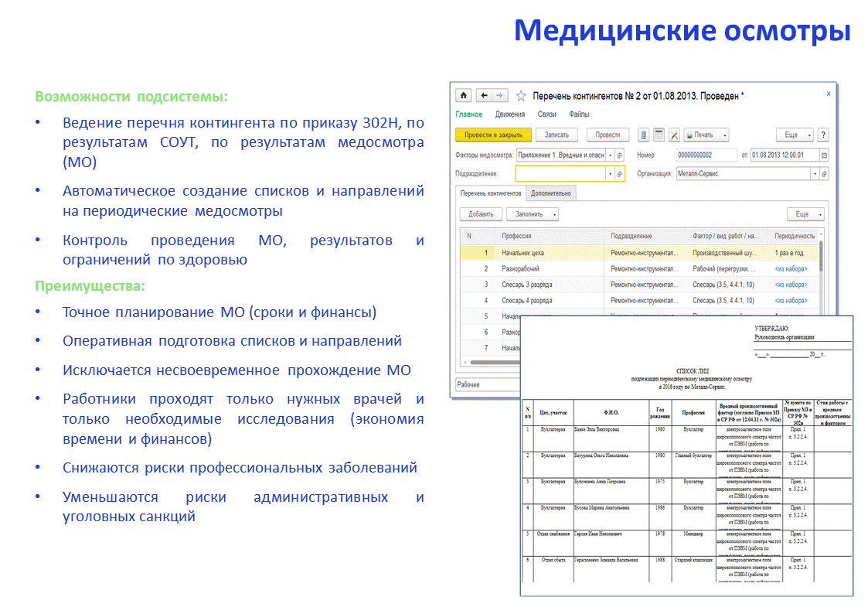Viewport: 868px width, 614px height.
Task: Click the Записать button
Action: [557, 135]
